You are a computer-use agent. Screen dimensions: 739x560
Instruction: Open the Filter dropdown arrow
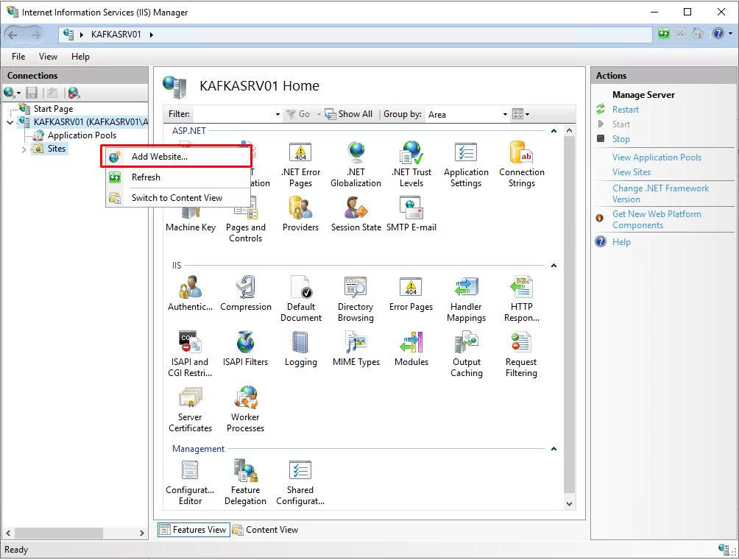click(277, 114)
